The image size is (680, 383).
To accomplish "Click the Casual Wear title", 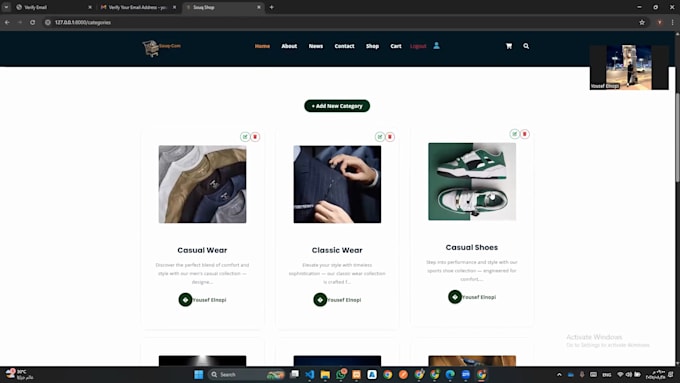I will [202, 250].
